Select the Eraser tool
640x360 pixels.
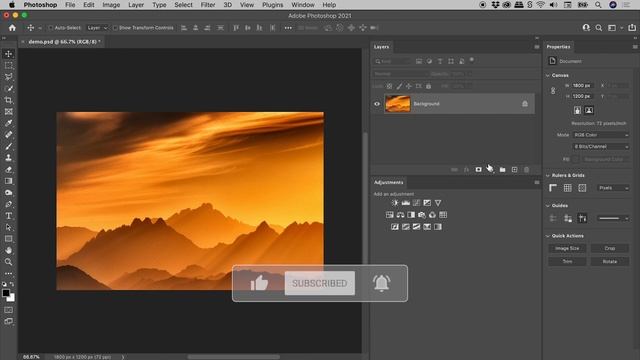tap(8, 169)
